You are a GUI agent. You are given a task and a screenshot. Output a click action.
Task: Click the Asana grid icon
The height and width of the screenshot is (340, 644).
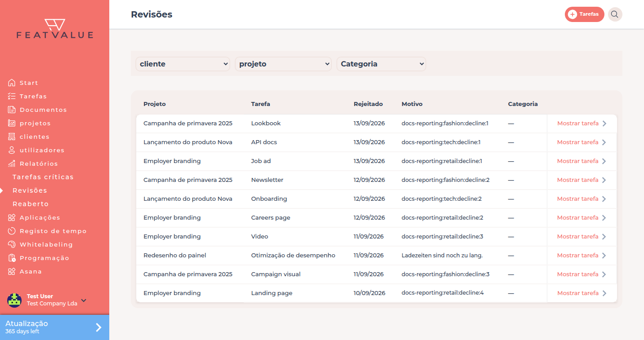point(12,271)
